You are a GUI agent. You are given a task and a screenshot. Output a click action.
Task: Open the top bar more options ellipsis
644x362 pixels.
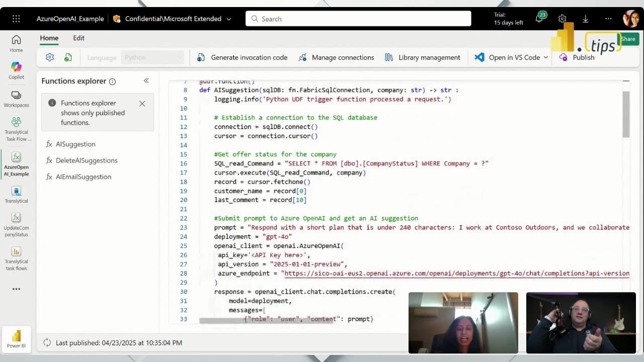(608, 19)
